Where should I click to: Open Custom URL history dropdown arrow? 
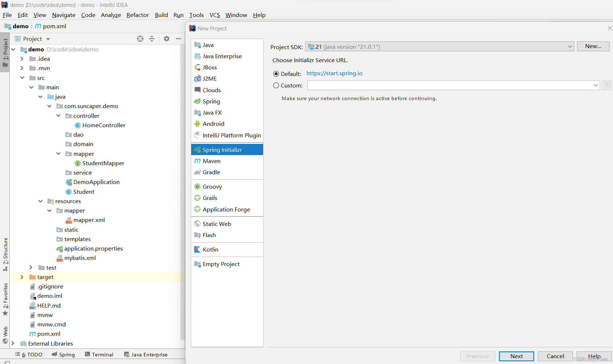tap(596, 85)
